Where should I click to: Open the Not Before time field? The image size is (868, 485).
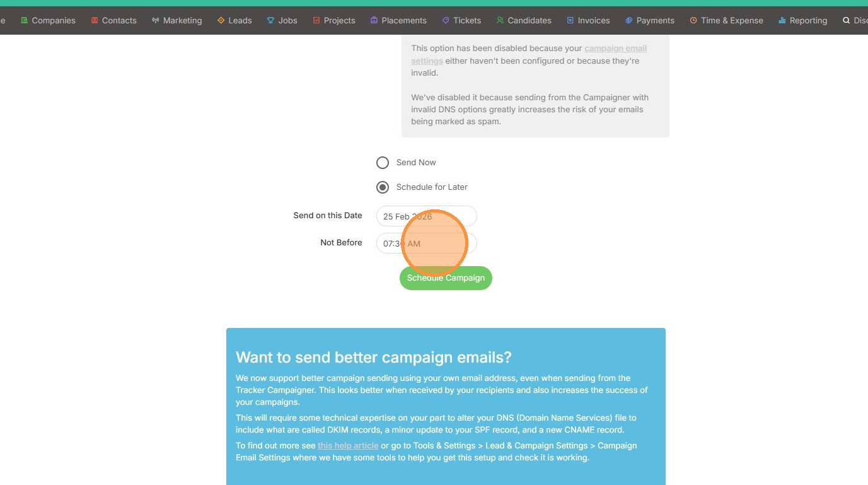(426, 243)
